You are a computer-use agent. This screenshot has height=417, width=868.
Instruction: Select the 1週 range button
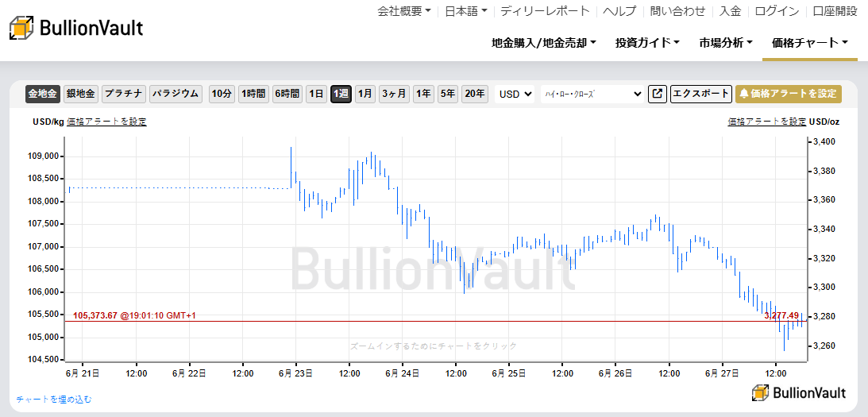pyautogui.click(x=341, y=94)
